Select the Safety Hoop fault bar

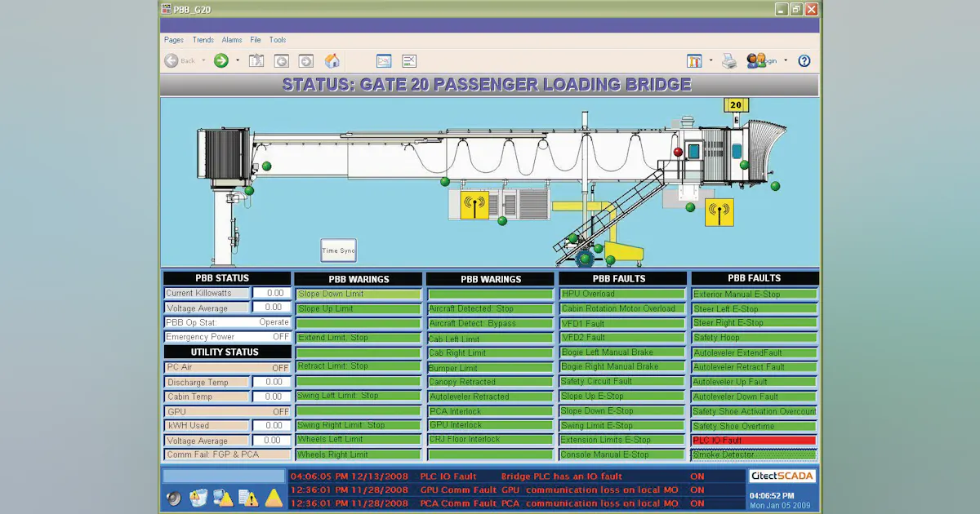[x=754, y=338]
